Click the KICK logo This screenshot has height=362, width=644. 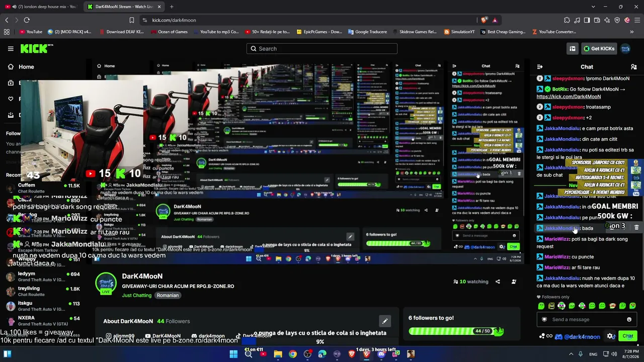[36, 49]
